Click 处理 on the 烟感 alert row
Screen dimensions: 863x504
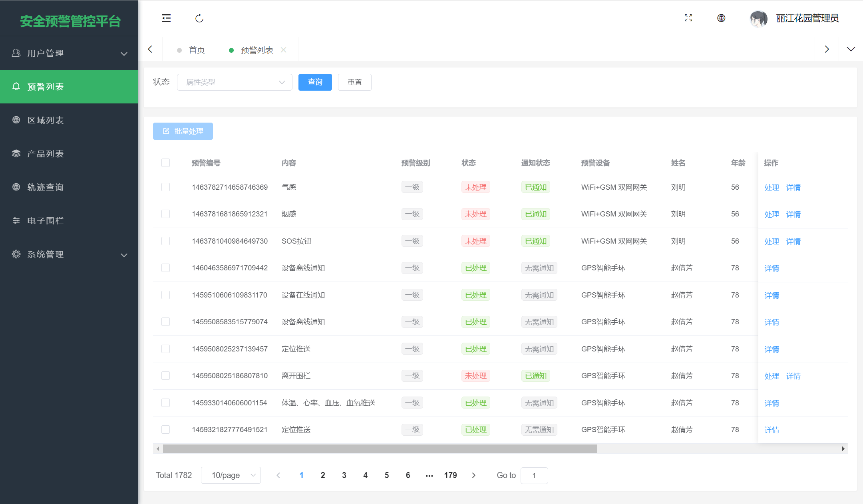[772, 214]
